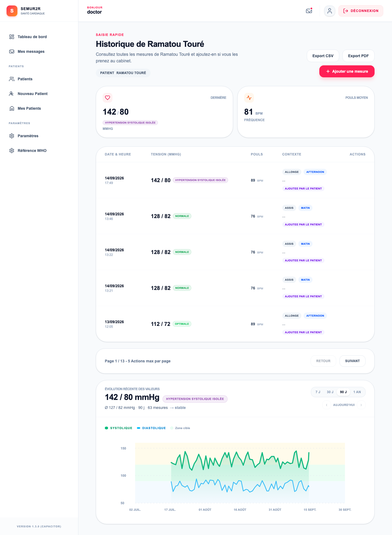Click the Tension (mmHg) column header

coord(166,154)
